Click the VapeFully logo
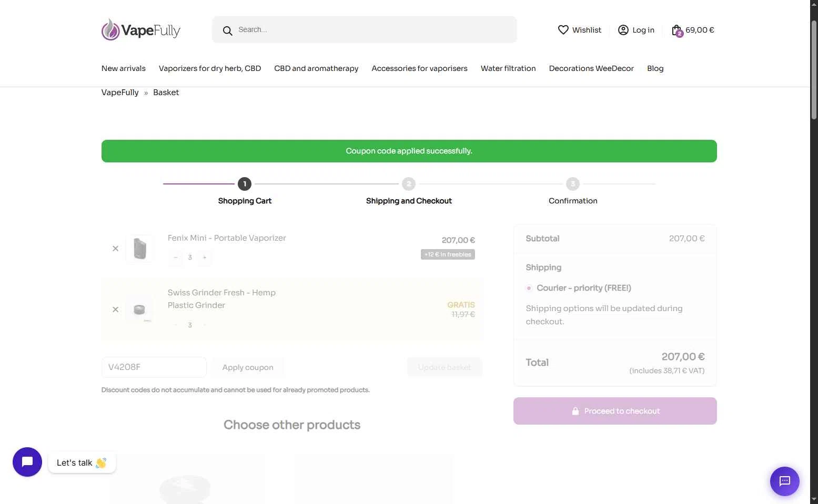 [141, 30]
